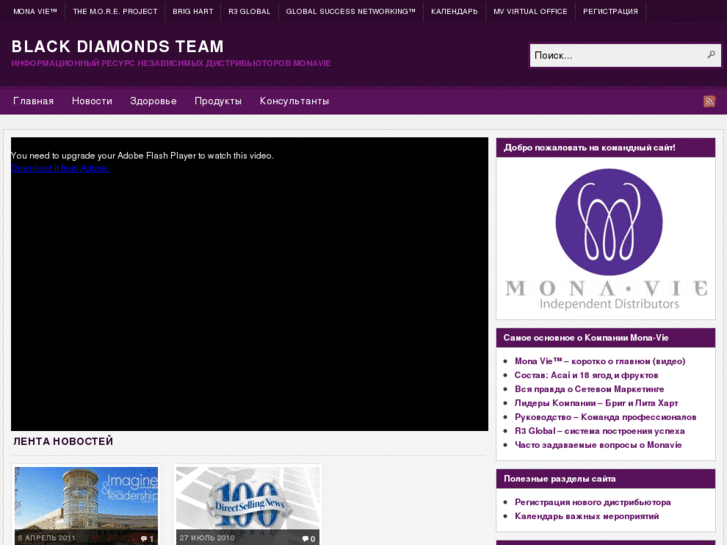Click the RSS feed icon

(709, 101)
